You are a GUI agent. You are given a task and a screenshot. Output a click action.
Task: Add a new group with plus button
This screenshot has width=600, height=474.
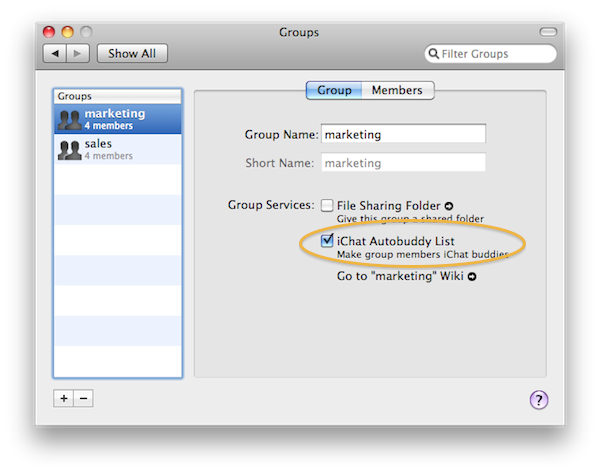pyautogui.click(x=64, y=398)
